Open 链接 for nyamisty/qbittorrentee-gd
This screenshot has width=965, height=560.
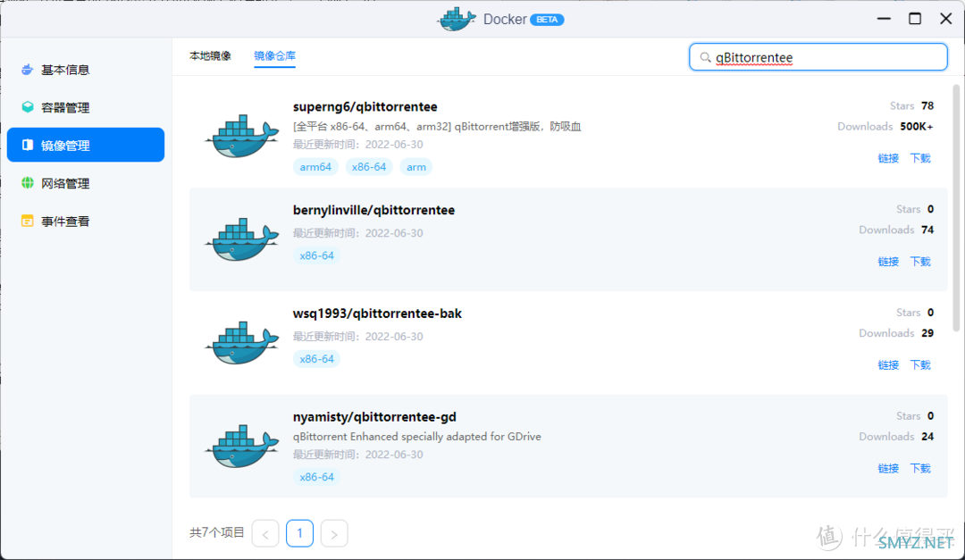(x=888, y=468)
